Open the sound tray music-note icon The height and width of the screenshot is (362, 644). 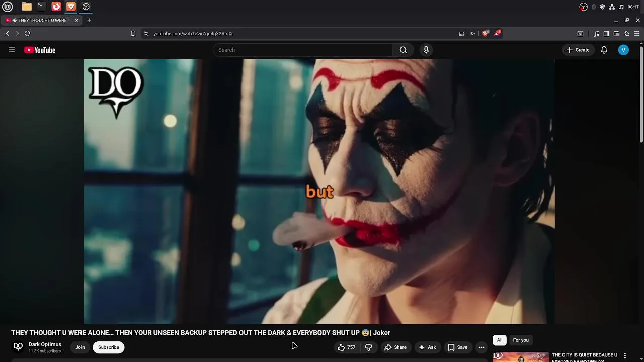coord(621,7)
